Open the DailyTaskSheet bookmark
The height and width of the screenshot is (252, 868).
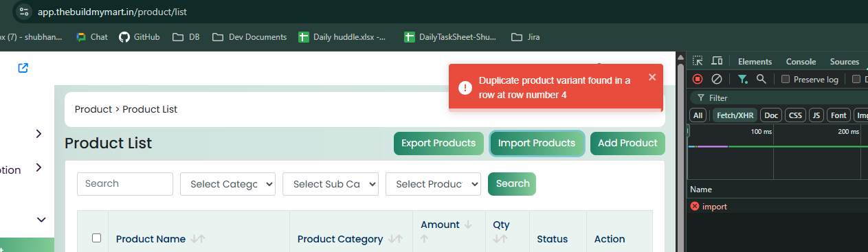pos(449,37)
